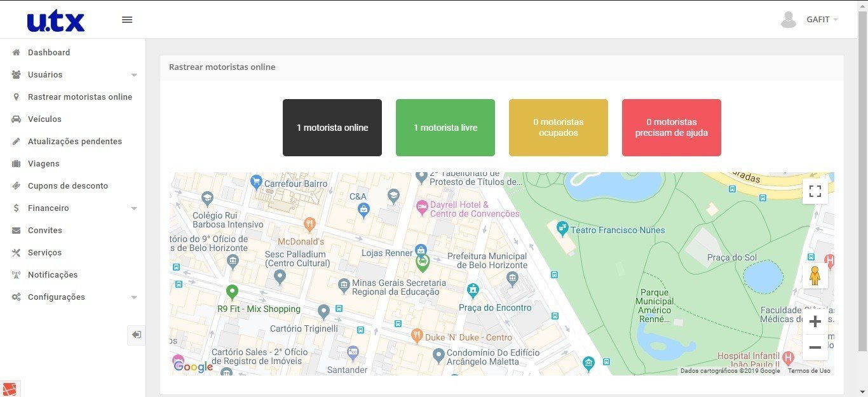Click the Cupons de desconto tag icon

[x=16, y=186]
